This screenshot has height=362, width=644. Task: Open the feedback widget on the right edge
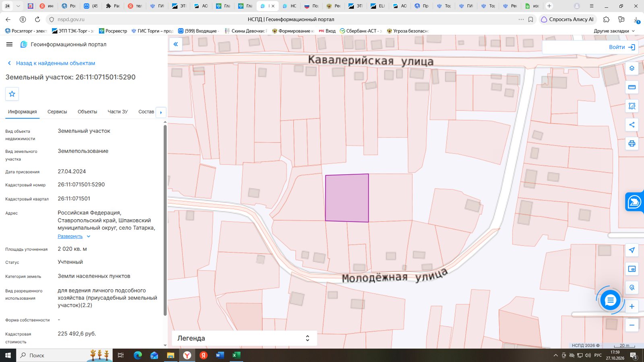[x=634, y=202]
